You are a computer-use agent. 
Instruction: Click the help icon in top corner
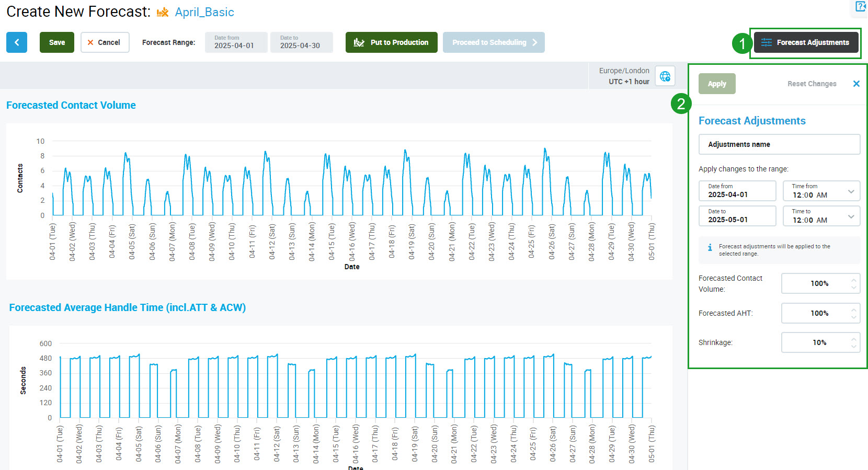click(860, 6)
